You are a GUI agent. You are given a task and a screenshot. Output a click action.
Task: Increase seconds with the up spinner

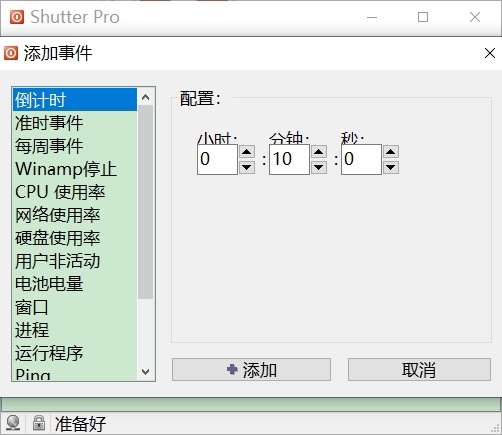(391, 152)
